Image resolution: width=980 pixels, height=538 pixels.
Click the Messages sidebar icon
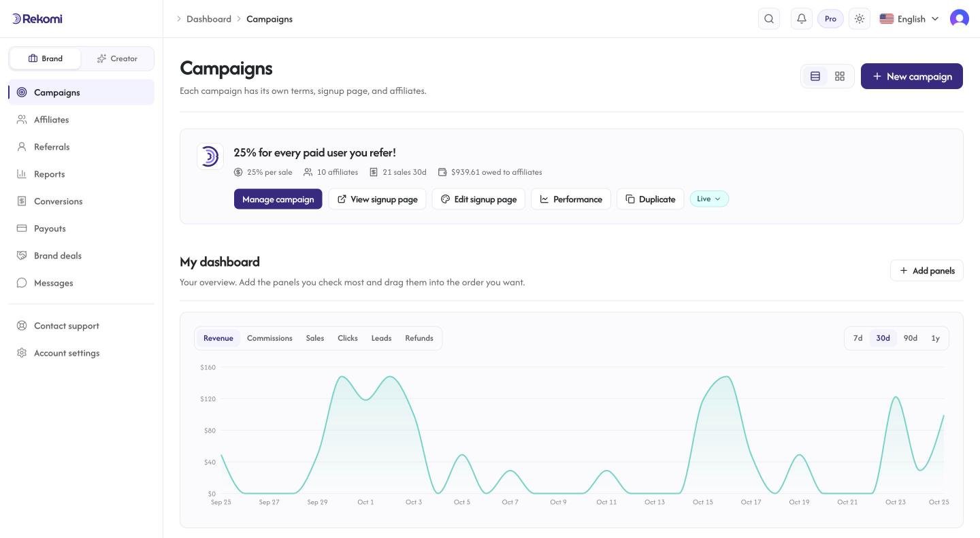22,283
